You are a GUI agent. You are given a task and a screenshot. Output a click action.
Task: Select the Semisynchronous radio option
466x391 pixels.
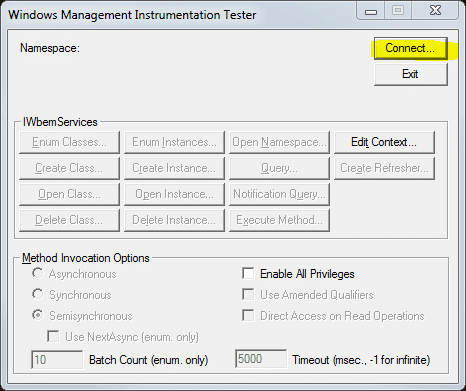tap(38, 315)
